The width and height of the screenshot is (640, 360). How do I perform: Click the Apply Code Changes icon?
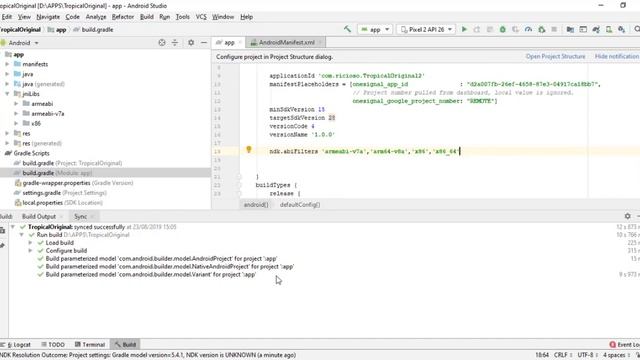490,29
